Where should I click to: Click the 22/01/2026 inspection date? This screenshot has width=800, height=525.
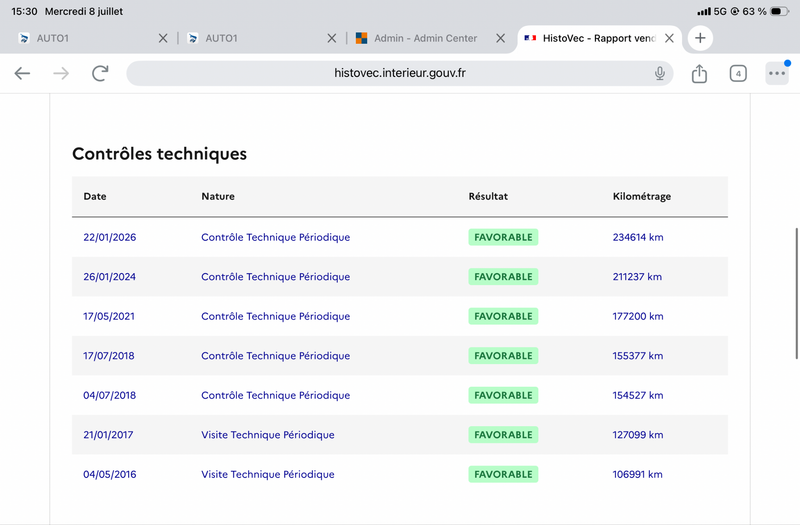(110, 237)
